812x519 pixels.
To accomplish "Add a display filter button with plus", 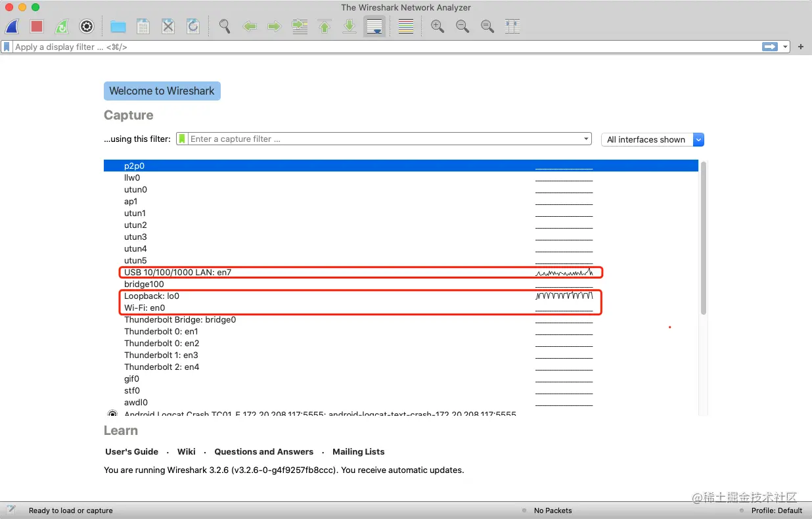I will tap(801, 47).
